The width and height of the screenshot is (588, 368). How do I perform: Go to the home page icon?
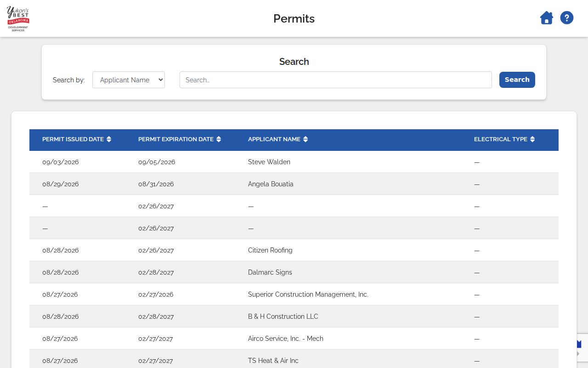(x=546, y=18)
